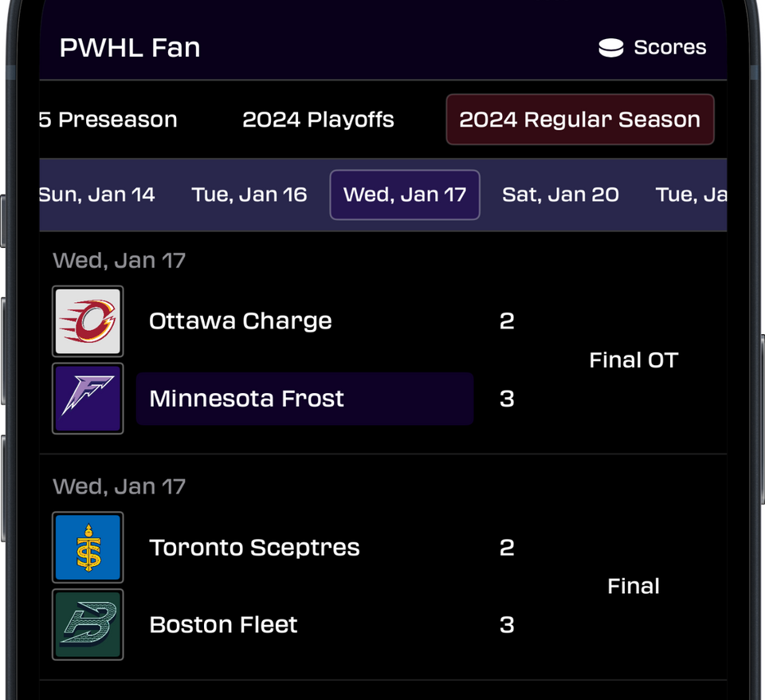Open the Boston Fleet team name
This screenshot has width=765, height=700.
click(x=223, y=624)
